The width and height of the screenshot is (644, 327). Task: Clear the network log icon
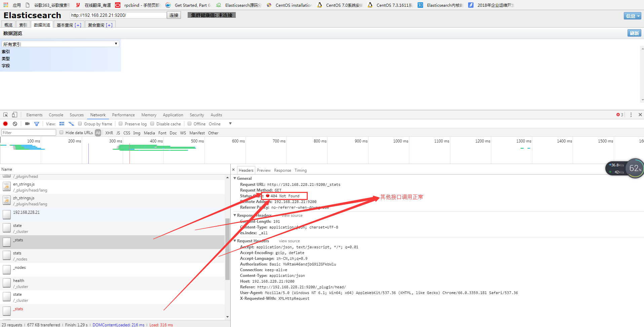pos(15,124)
